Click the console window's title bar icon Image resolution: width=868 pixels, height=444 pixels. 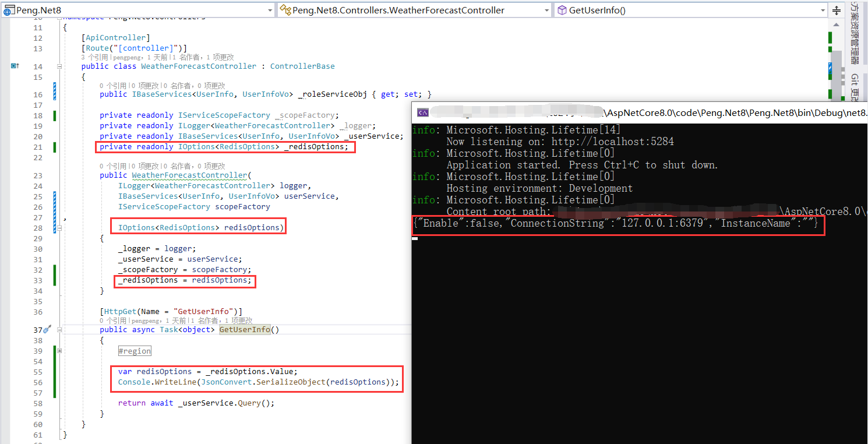[424, 113]
